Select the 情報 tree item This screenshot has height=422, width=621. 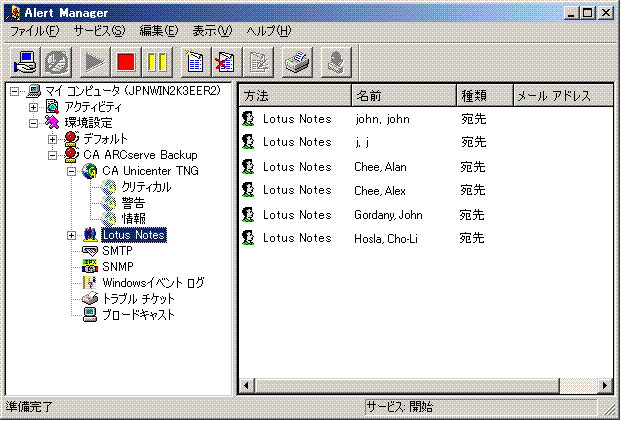133,219
